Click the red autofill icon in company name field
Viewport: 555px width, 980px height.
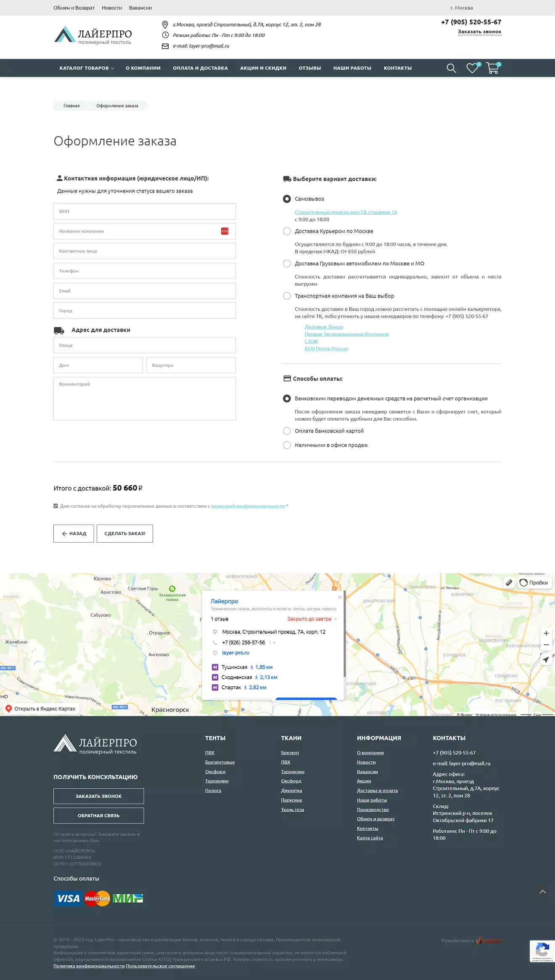click(225, 231)
